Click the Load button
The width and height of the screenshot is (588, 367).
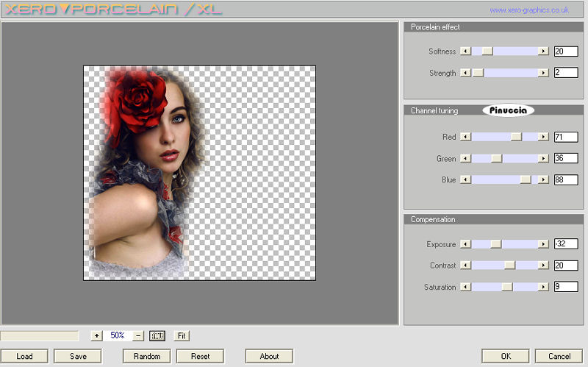[24, 356]
